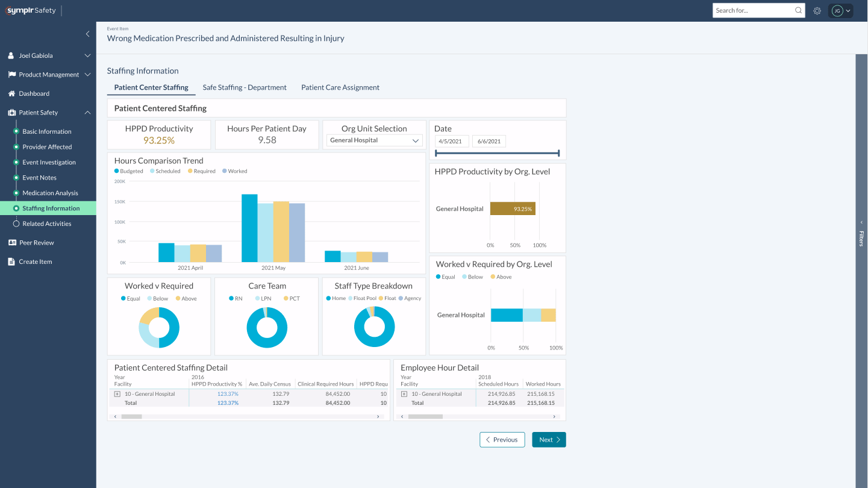
Task: Open the settings gear in the top bar
Action: pos(817,10)
